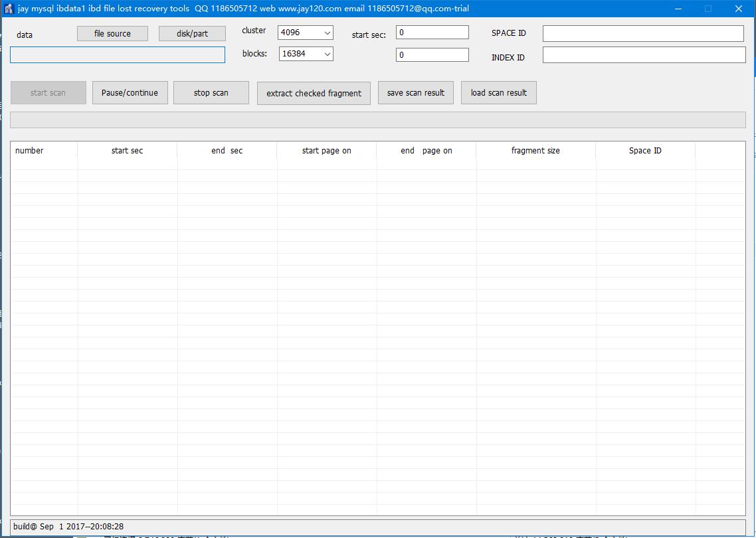Viewport: 756px width, 538px height.
Task: Click the 'start sec:' label
Action: [x=369, y=35]
